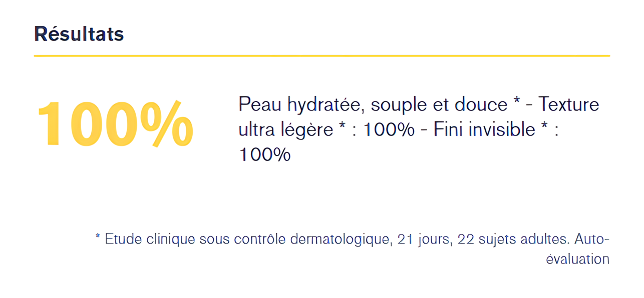
Task: Click the words "ultra légère"
Action: pos(285,130)
